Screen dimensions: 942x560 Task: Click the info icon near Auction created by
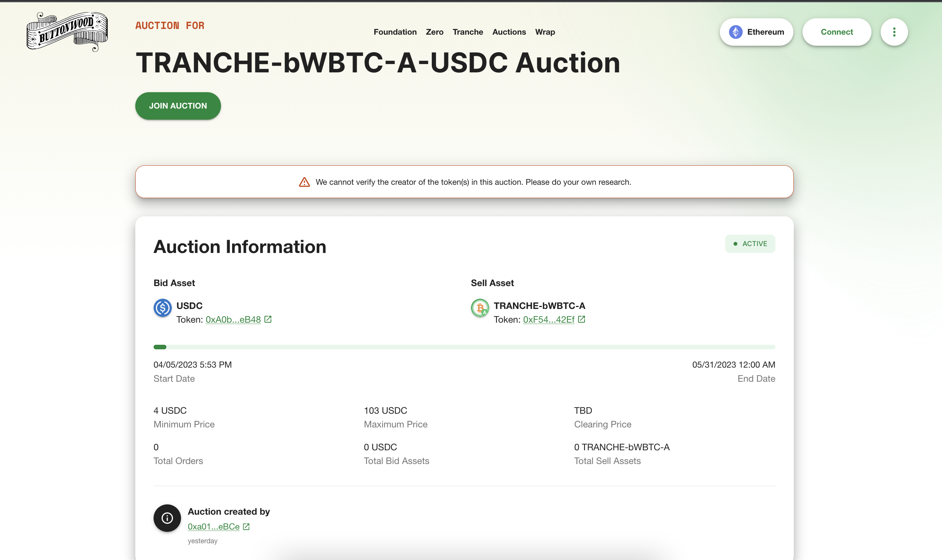pos(167,518)
